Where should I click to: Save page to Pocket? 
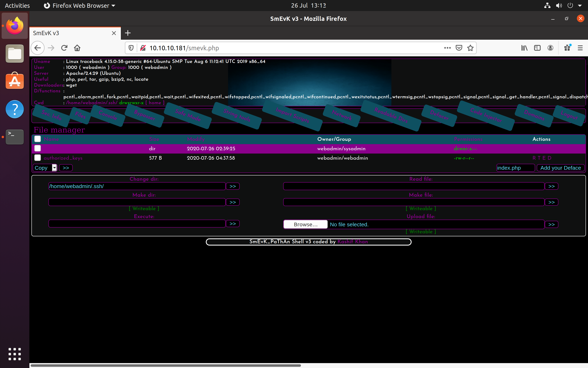click(x=459, y=48)
